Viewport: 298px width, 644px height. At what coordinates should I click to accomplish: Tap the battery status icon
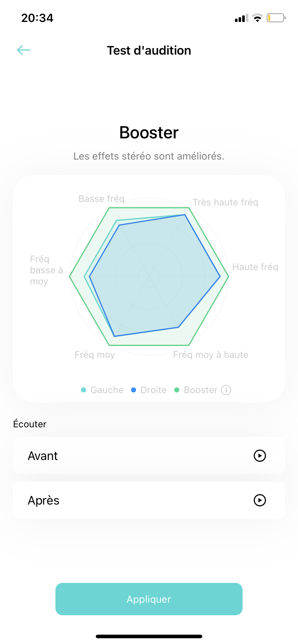point(276,18)
